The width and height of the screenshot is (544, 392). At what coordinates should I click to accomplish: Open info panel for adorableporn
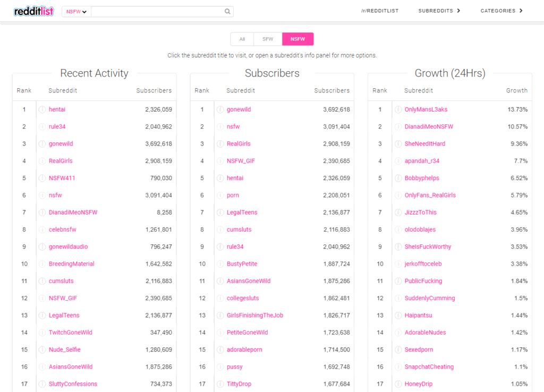tap(220, 350)
